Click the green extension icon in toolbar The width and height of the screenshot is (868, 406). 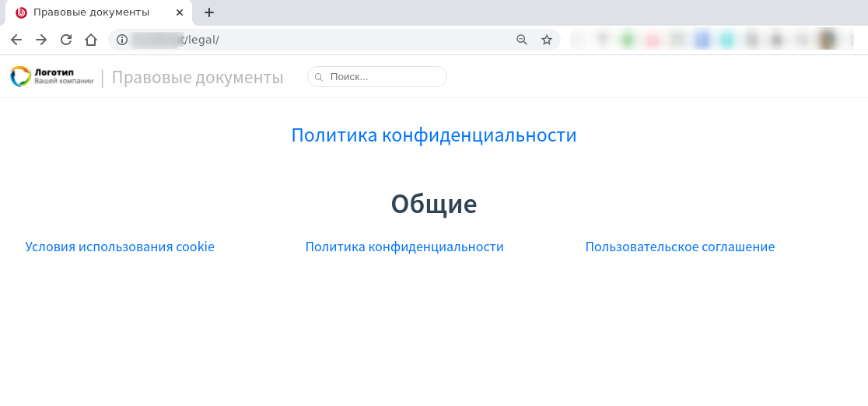click(x=628, y=40)
